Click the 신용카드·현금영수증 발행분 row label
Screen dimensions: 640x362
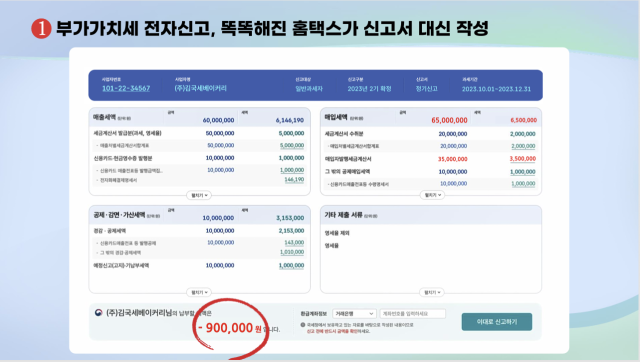pyautogui.click(x=123, y=158)
